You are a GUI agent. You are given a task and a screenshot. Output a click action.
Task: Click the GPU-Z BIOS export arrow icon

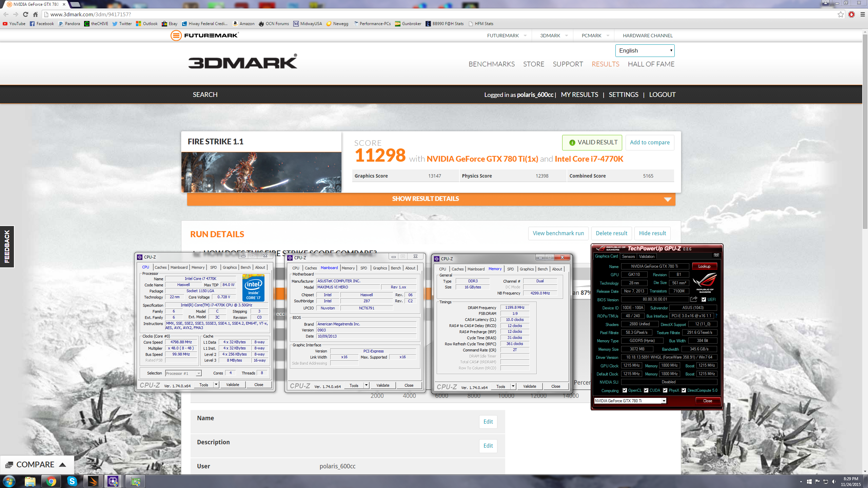coord(694,299)
